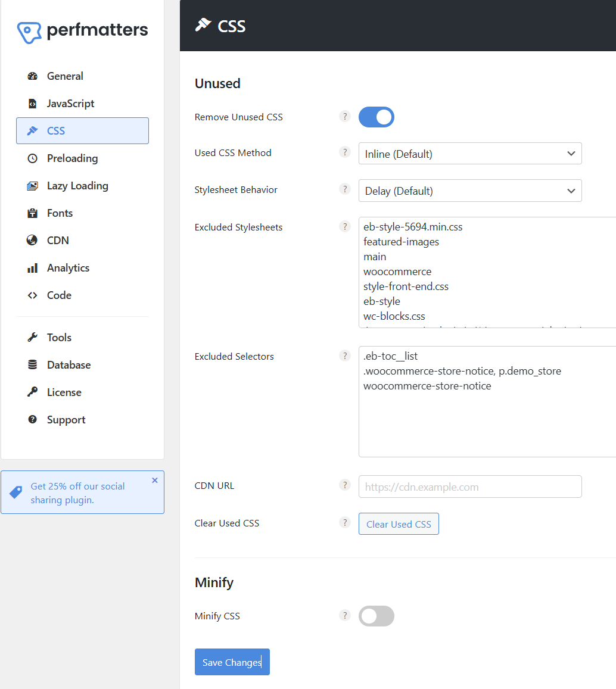Open the Used CSS Method dropdown
Viewport: 616px width, 689px height.
pyautogui.click(x=470, y=154)
